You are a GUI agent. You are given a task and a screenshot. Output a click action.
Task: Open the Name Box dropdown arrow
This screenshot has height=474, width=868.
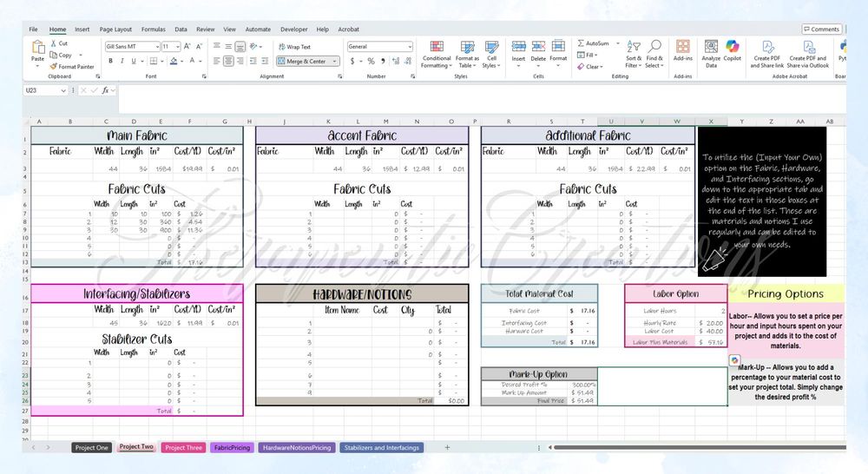pyautogui.click(x=63, y=90)
